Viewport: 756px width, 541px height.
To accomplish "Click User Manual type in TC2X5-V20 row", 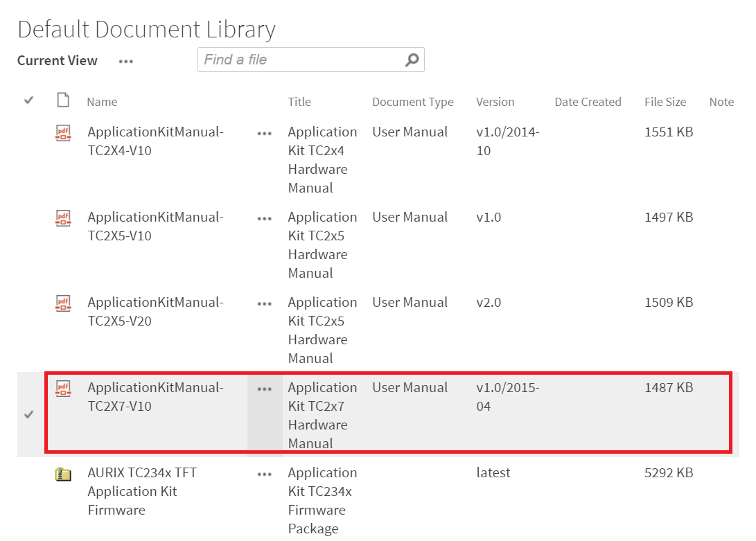I will tap(410, 303).
